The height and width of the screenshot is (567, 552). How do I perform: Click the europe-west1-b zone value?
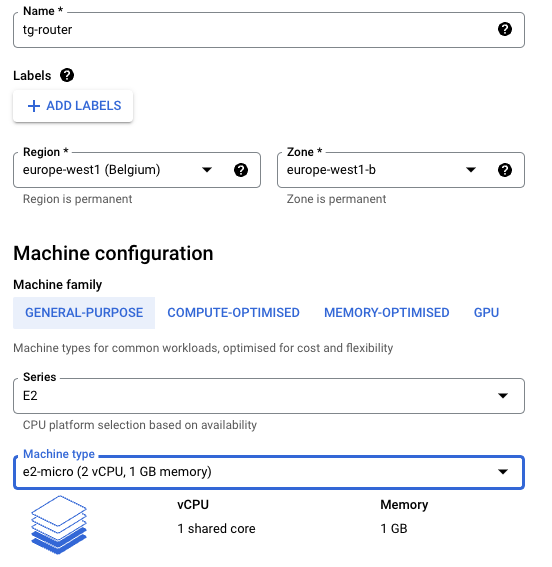(331, 170)
